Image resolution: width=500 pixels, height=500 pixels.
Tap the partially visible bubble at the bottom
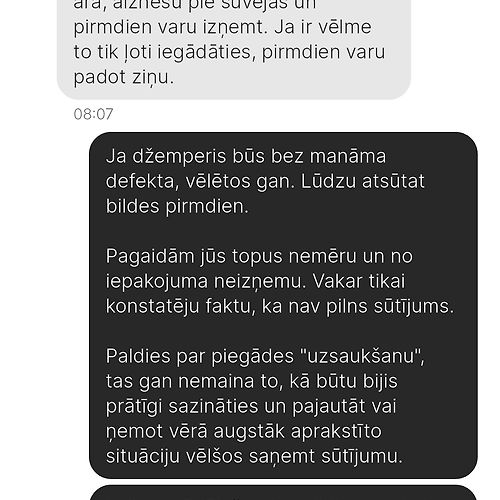tap(283, 493)
